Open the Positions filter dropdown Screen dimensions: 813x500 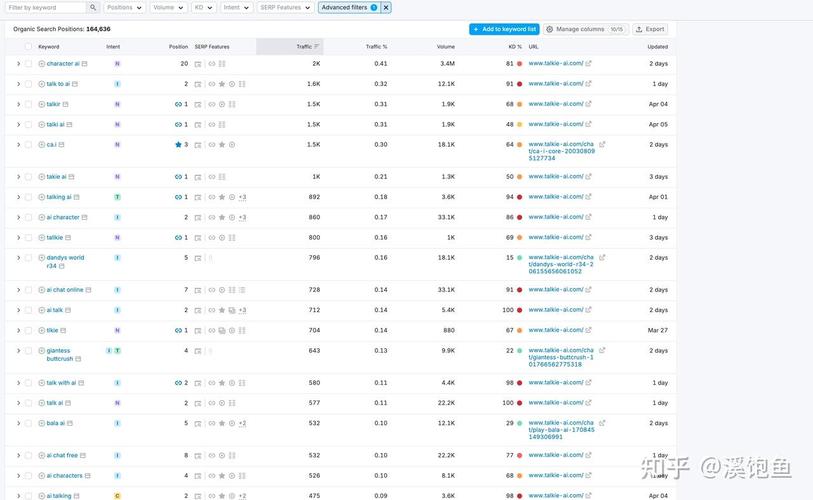click(x=124, y=8)
